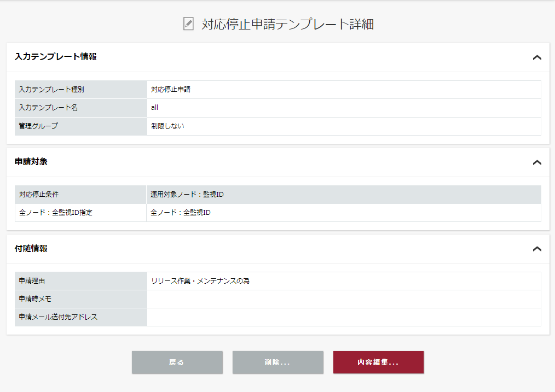Click the value 対応停止申請
555x392 pixels.
tap(171, 90)
